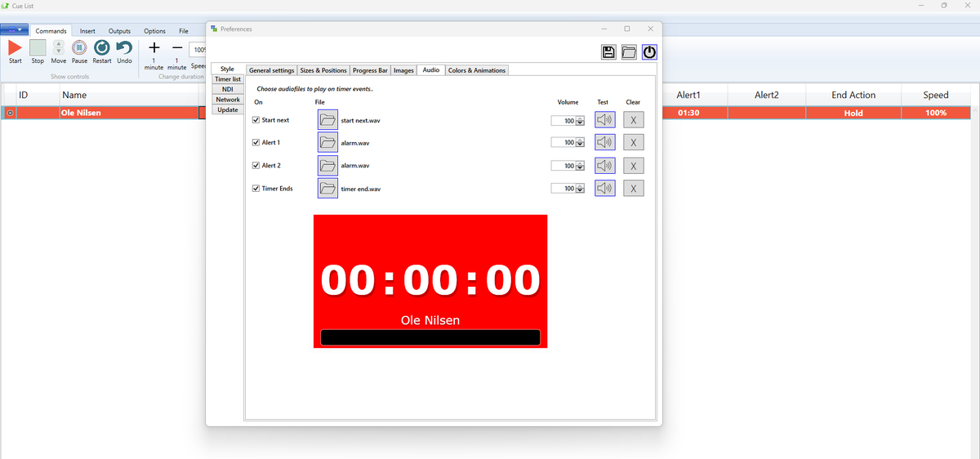Image resolution: width=980 pixels, height=459 pixels.
Task: Open the blue application menu button
Action: click(16, 30)
